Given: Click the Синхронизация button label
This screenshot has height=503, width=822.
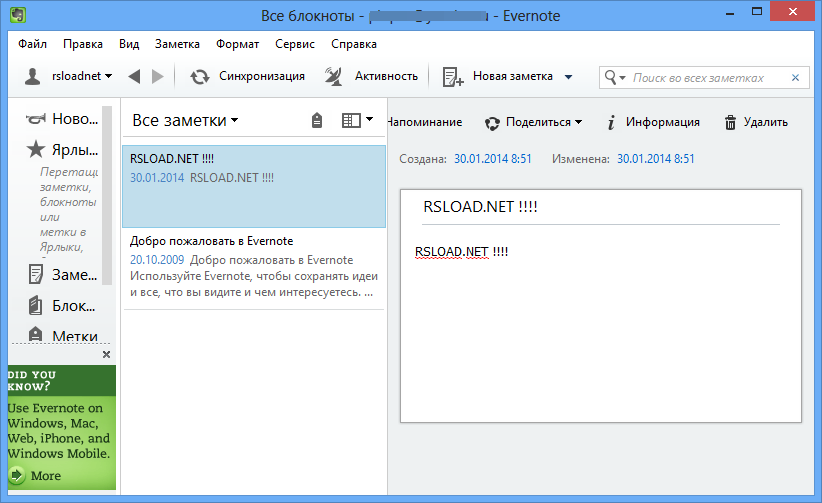Looking at the screenshot, I should [x=262, y=76].
